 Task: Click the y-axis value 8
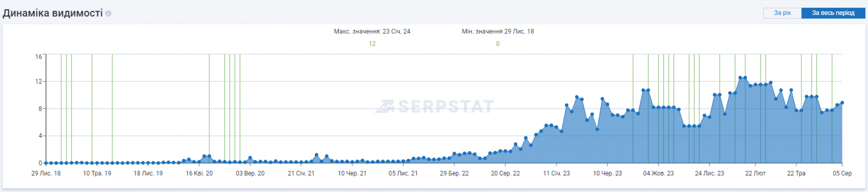click(x=40, y=109)
